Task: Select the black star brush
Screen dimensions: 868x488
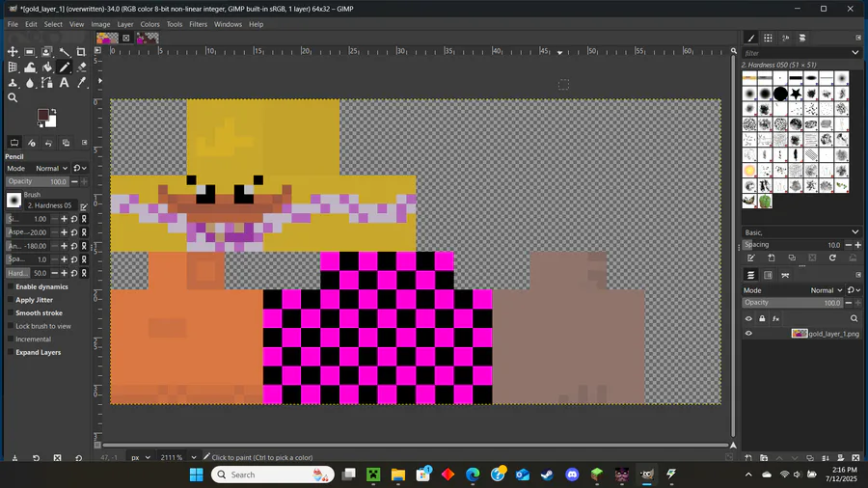Action: click(x=796, y=94)
